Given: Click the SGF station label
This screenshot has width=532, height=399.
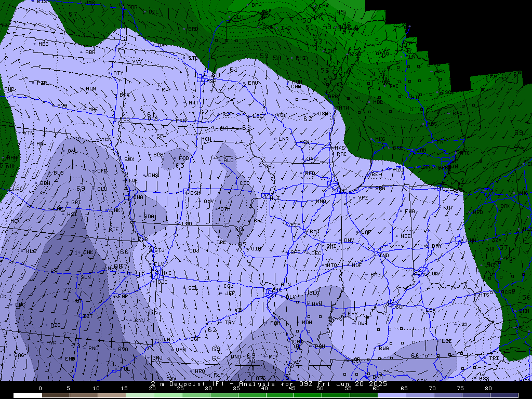Looking at the screenshot, I should tap(195, 339).
